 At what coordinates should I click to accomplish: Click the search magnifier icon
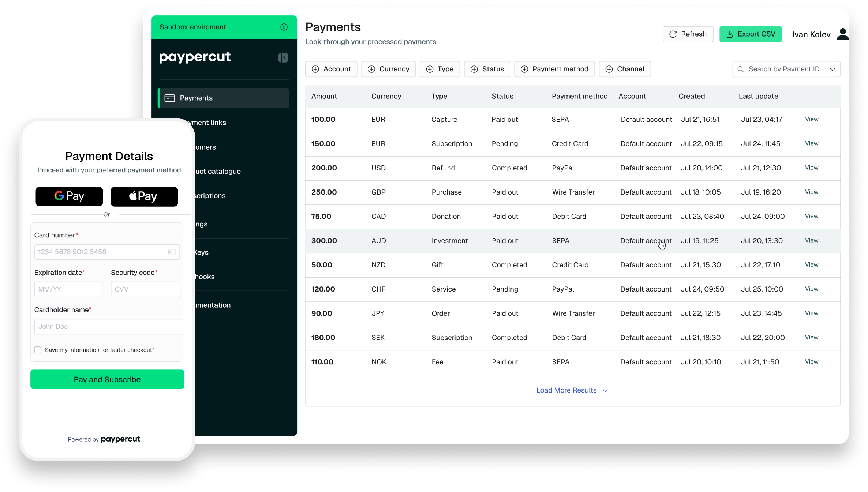click(x=740, y=69)
